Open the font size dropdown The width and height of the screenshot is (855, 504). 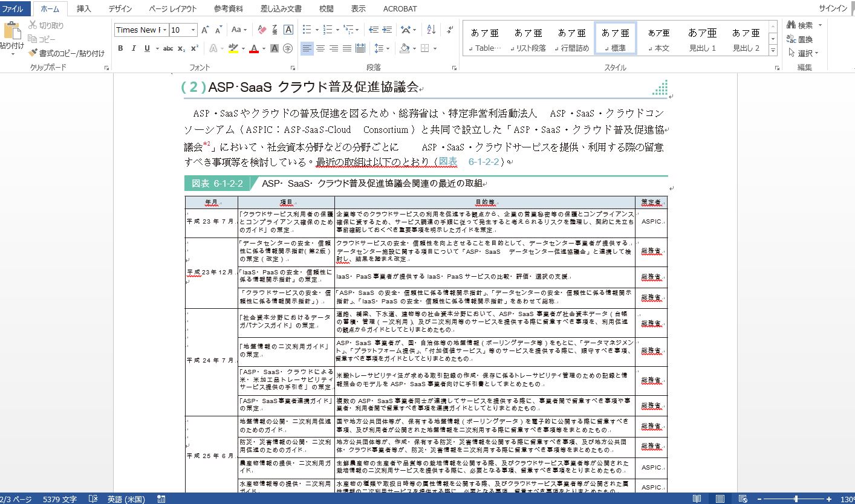click(x=193, y=30)
